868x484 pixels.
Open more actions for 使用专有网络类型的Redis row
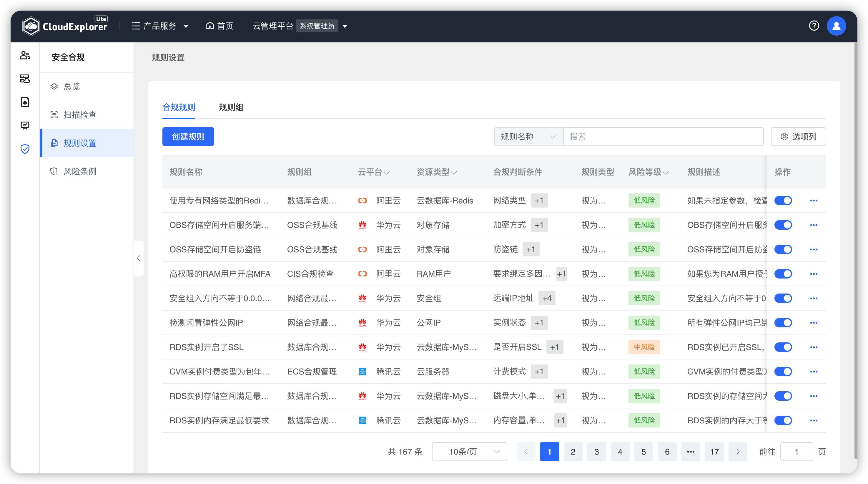click(813, 200)
